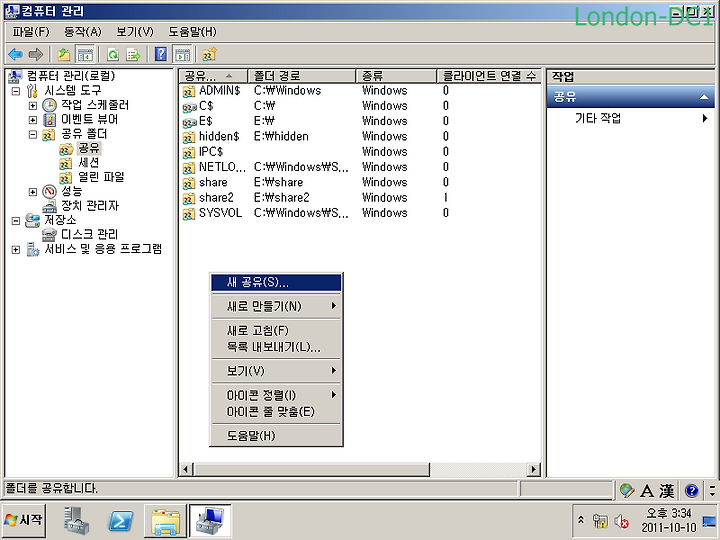Screen dimensions: 720x540
Task: Choose 새 공유(S)... in context menu
Action: [276, 282]
